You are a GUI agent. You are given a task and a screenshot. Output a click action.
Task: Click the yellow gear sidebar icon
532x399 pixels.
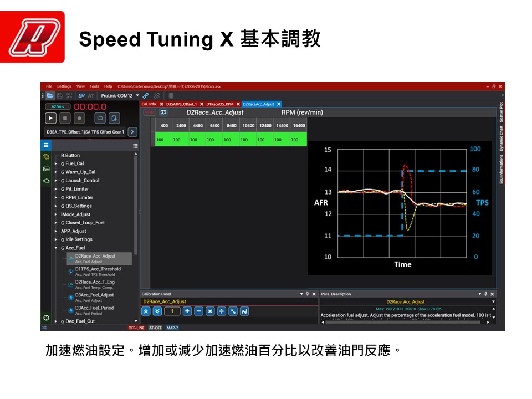point(46,156)
